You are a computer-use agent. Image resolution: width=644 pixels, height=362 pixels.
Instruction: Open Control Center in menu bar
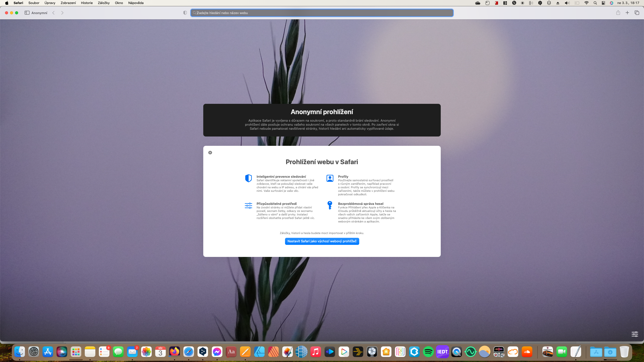603,3
